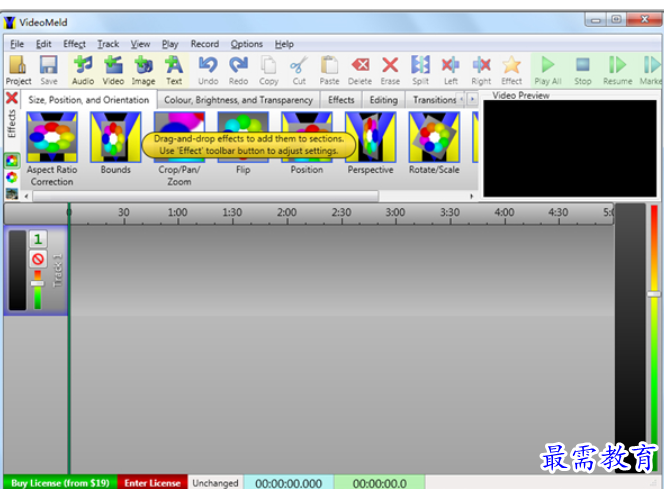664x489 pixels.
Task: Click the 00:00:00.000 position timecode
Action: (289, 483)
